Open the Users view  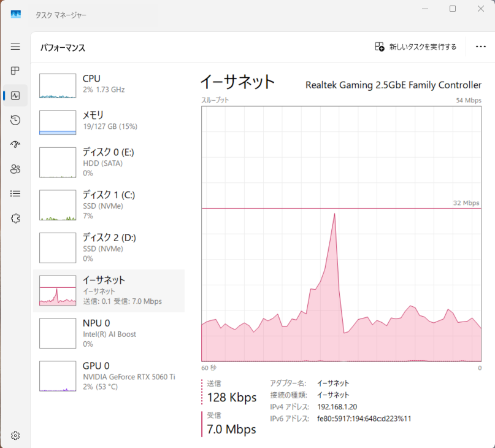pos(15,169)
